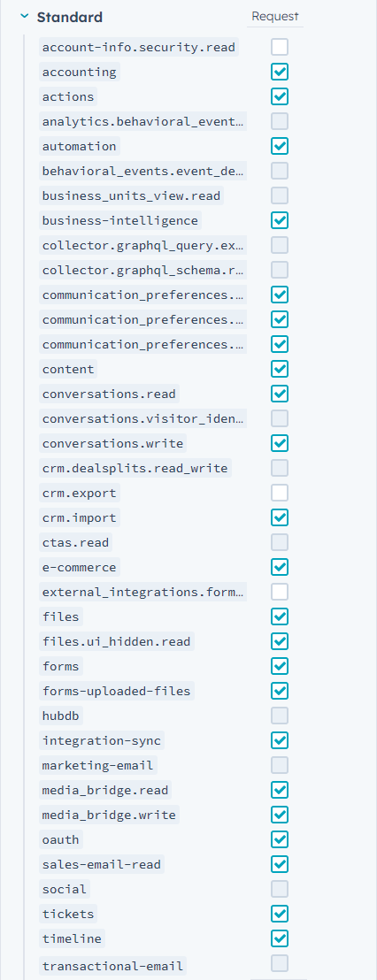Uncheck the crm.import scope checkbox
Image resolution: width=377 pixels, height=980 pixels.
pyautogui.click(x=280, y=517)
